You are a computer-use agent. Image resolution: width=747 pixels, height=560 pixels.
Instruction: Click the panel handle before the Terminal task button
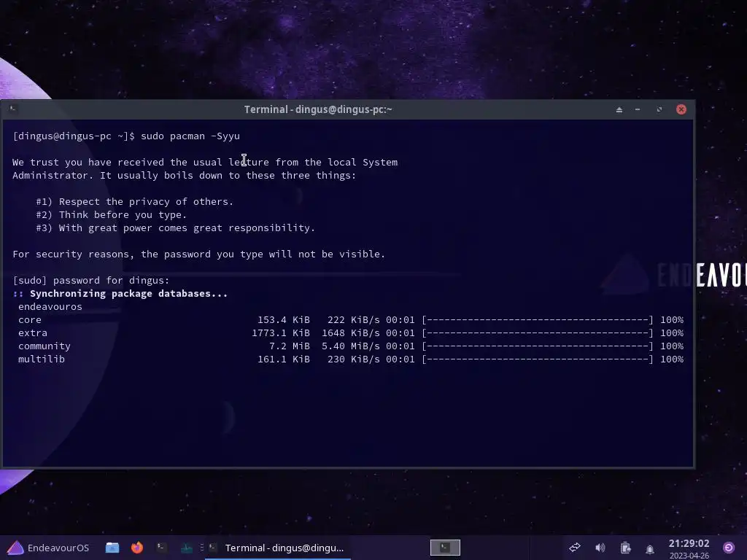click(x=201, y=548)
